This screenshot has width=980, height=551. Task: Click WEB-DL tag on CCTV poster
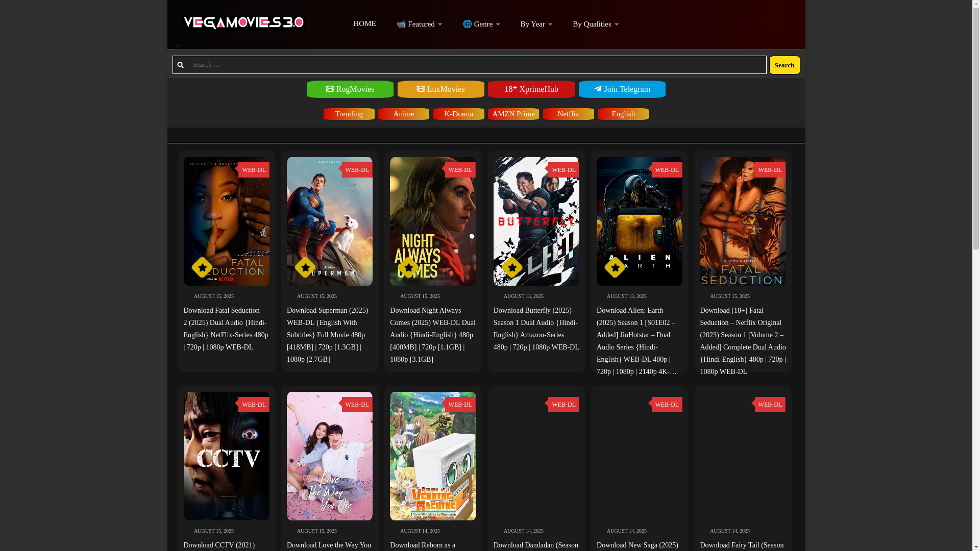pyautogui.click(x=254, y=405)
